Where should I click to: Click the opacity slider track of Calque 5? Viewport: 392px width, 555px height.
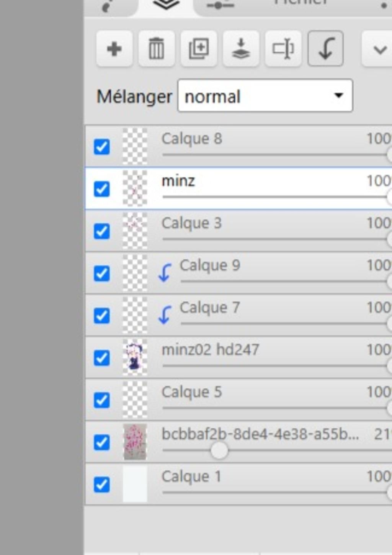pyautogui.click(x=276, y=408)
